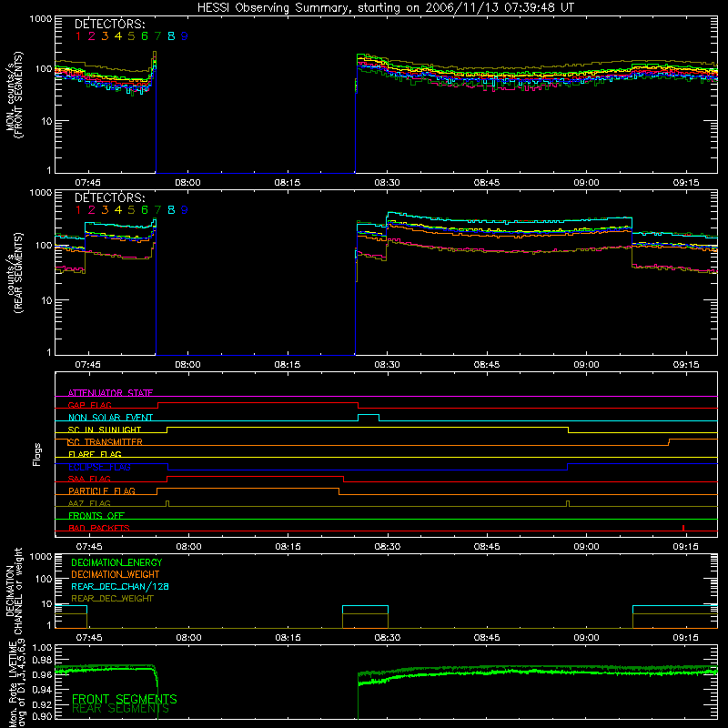Click the DETECTORS: label in the rear segments plot
Screen dimensions: 728x728
coord(109,197)
